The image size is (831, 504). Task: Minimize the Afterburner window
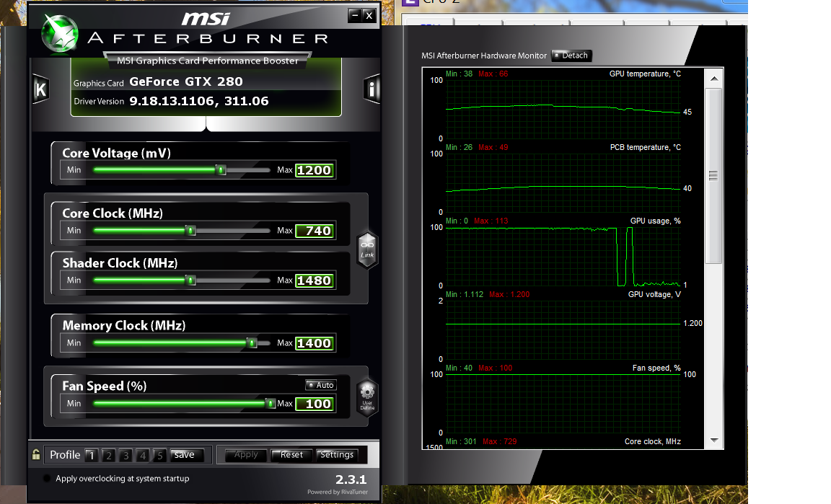click(x=355, y=15)
